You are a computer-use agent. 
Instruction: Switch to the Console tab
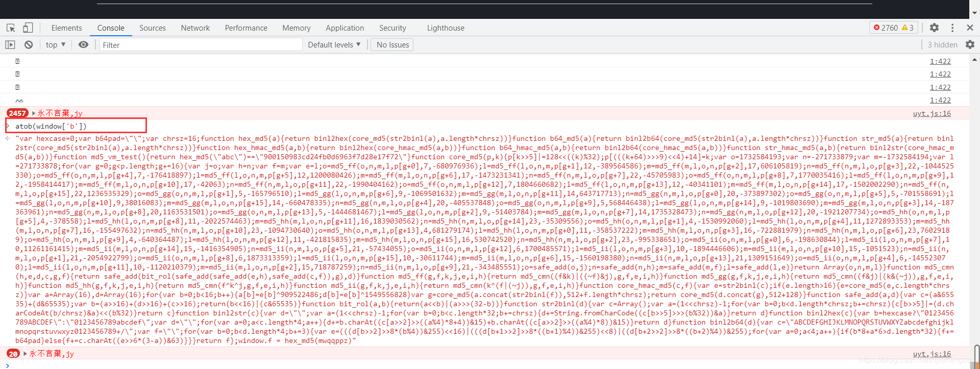click(111, 28)
